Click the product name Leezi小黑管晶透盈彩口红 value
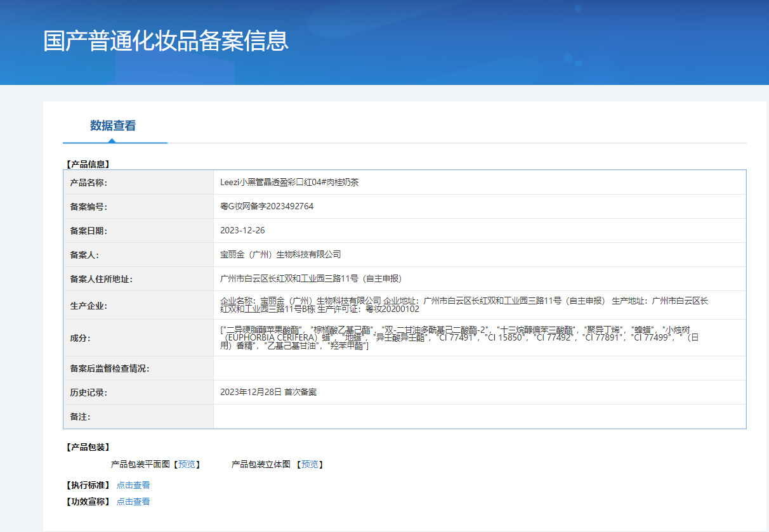 (x=290, y=183)
